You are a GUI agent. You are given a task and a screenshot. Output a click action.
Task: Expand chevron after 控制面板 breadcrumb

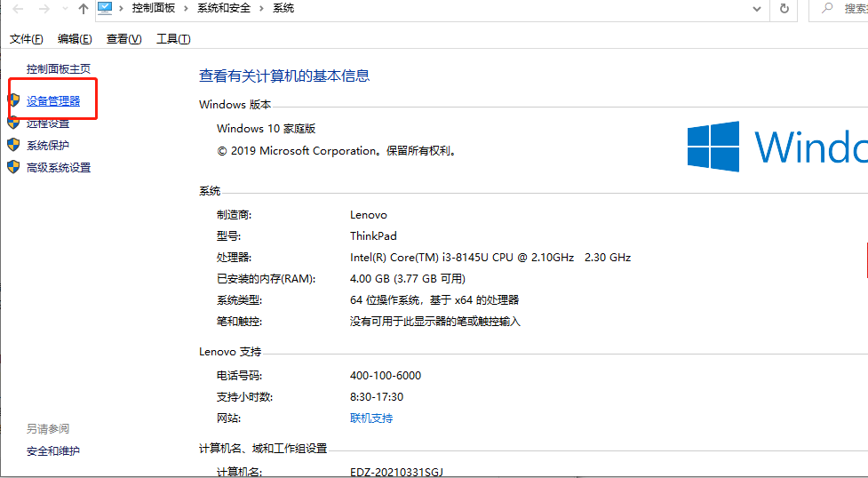tap(186, 8)
